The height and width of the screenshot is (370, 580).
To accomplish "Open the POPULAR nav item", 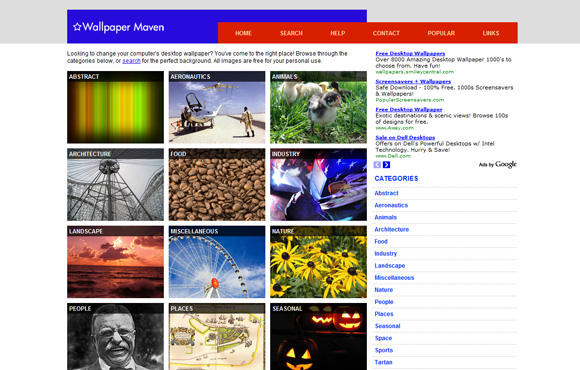I will (441, 33).
